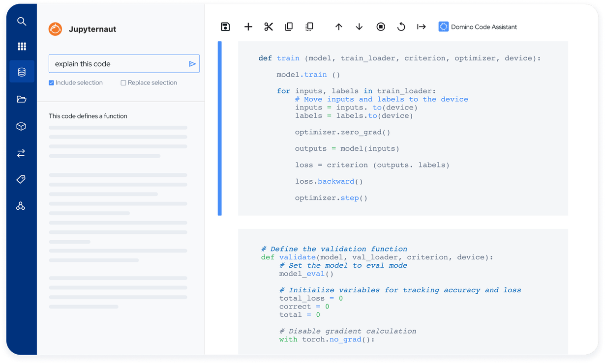
Task: Open Domino Code Assistant
Action: coord(478,27)
